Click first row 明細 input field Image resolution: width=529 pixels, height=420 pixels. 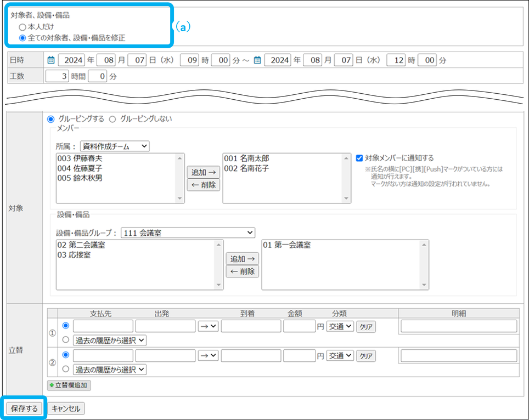458,326
